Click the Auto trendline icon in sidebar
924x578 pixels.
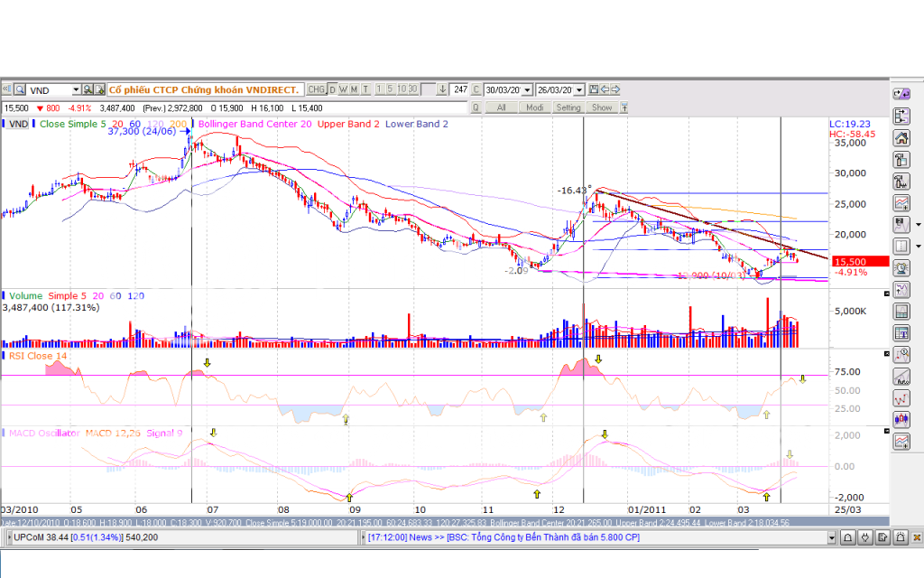point(901,377)
